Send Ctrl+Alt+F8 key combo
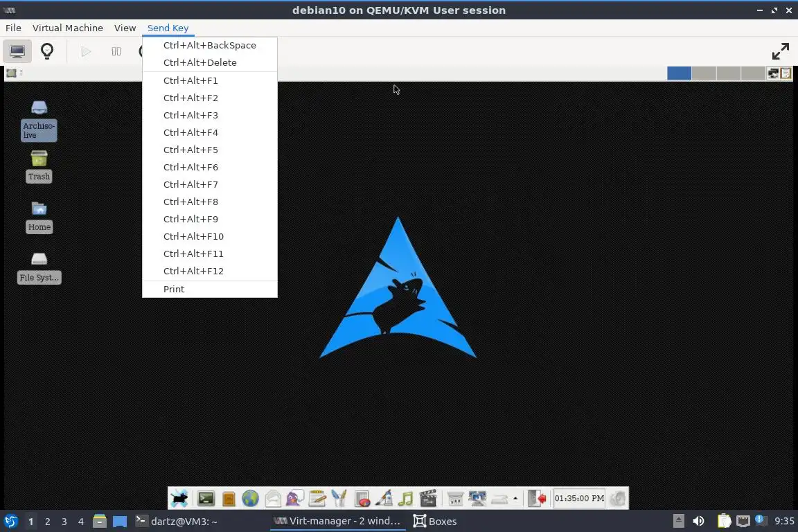This screenshot has height=532, width=798. coord(210,202)
